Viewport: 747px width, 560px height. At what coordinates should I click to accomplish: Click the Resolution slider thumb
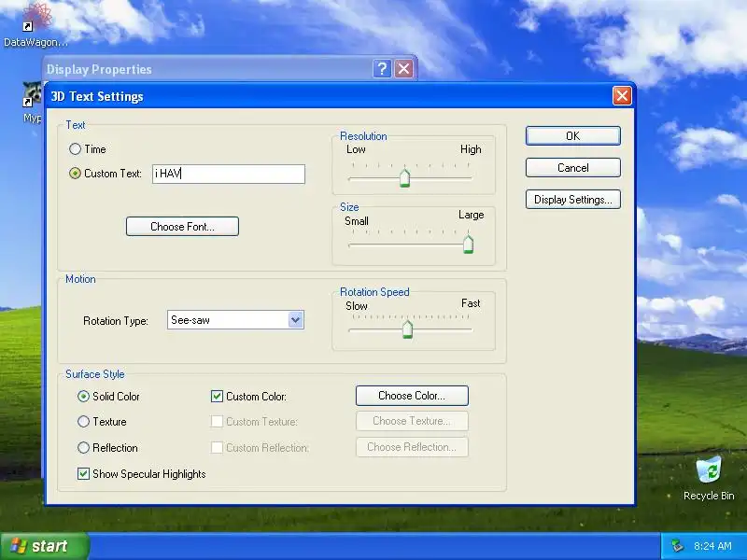click(405, 178)
